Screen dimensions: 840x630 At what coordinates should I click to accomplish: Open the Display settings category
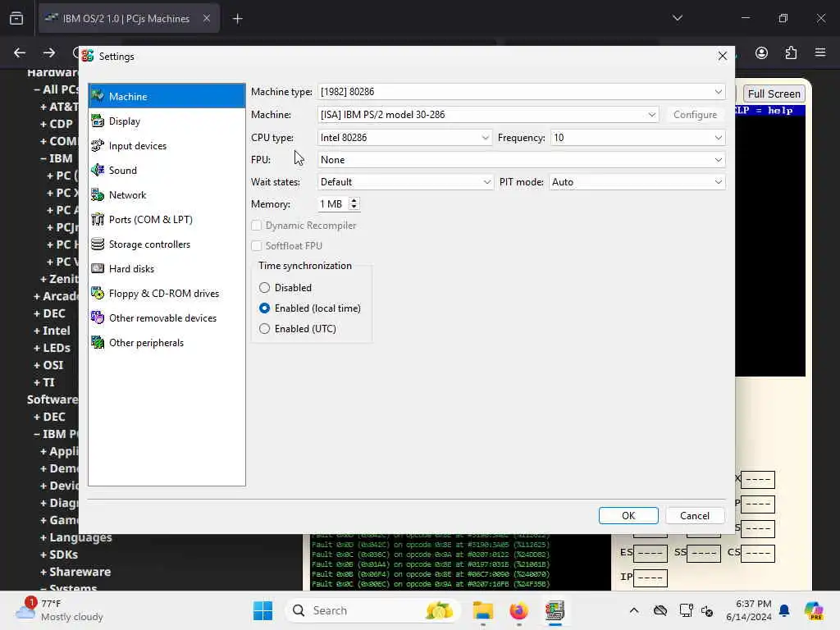(167, 121)
